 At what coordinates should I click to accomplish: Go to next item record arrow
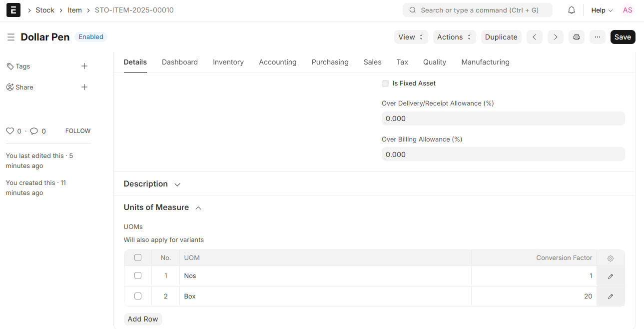click(x=555, y=37)
